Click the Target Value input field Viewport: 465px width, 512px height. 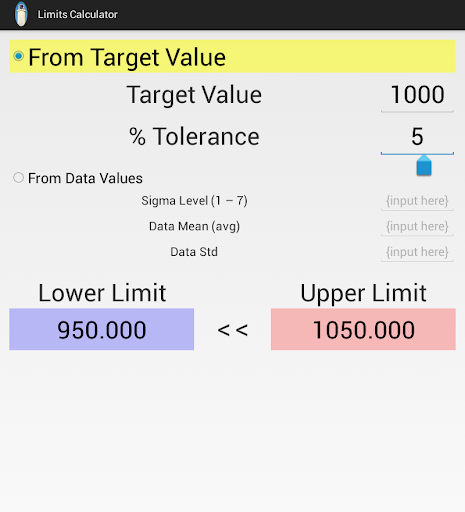coord(417,95)
